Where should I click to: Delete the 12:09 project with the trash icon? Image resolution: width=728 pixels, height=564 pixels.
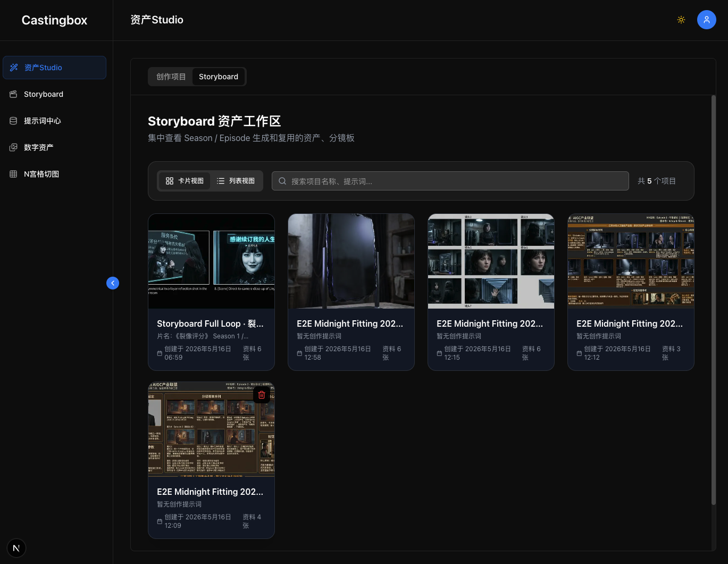262,395
